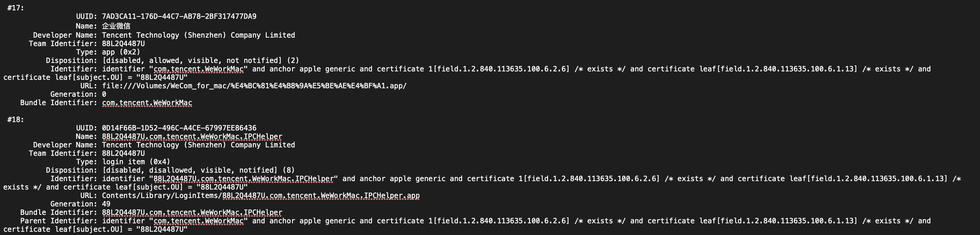Click the #17 entry header
This screenshot has width=980, height=235.
16,8
